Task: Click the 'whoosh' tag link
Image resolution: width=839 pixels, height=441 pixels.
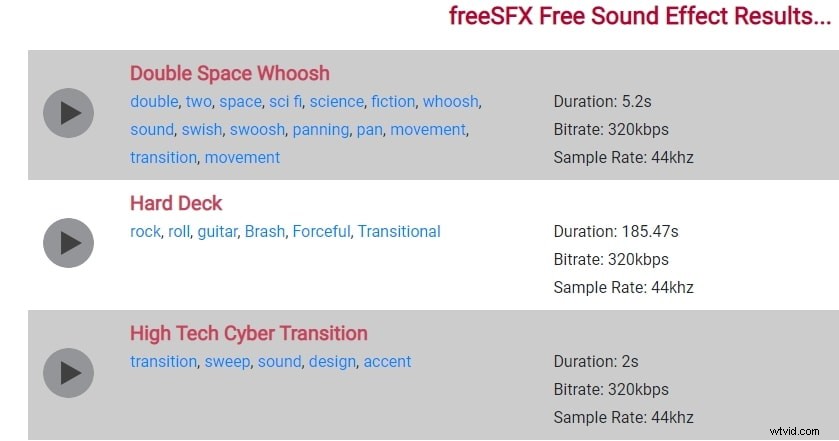Action: (451, 102)
